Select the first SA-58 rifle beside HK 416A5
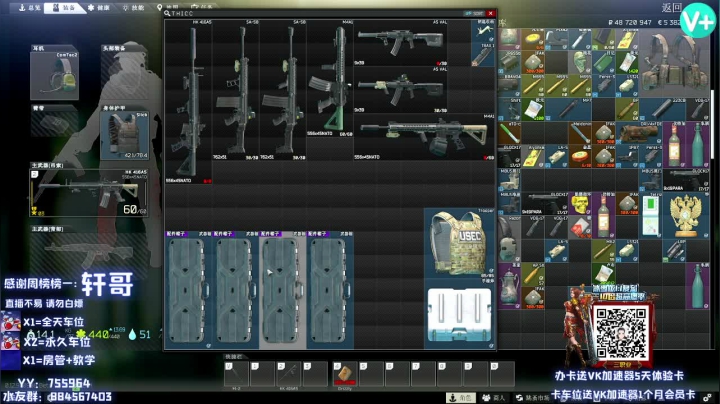The width and height of the screenshot is (720, 404). pyautogui.click(x=236, y=90)
